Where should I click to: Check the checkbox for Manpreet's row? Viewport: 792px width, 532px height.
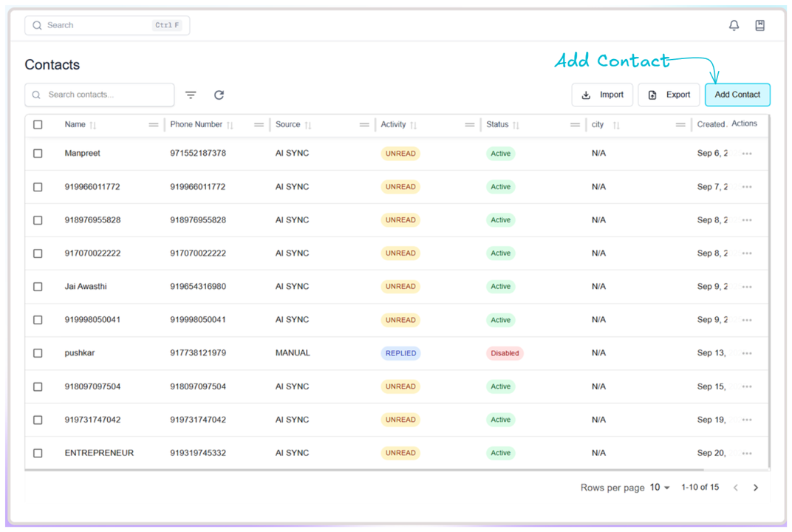coord(38,153)
